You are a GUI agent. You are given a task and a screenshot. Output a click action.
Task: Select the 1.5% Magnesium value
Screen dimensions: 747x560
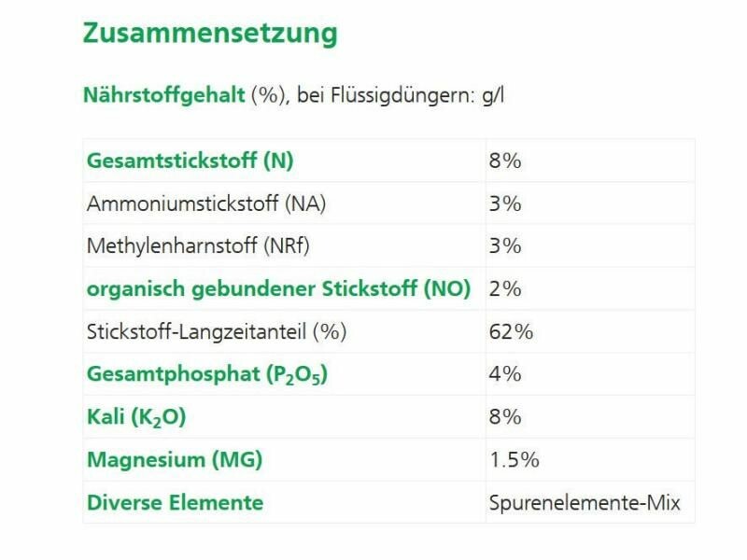pyautogui.click(x=514, y=460)
